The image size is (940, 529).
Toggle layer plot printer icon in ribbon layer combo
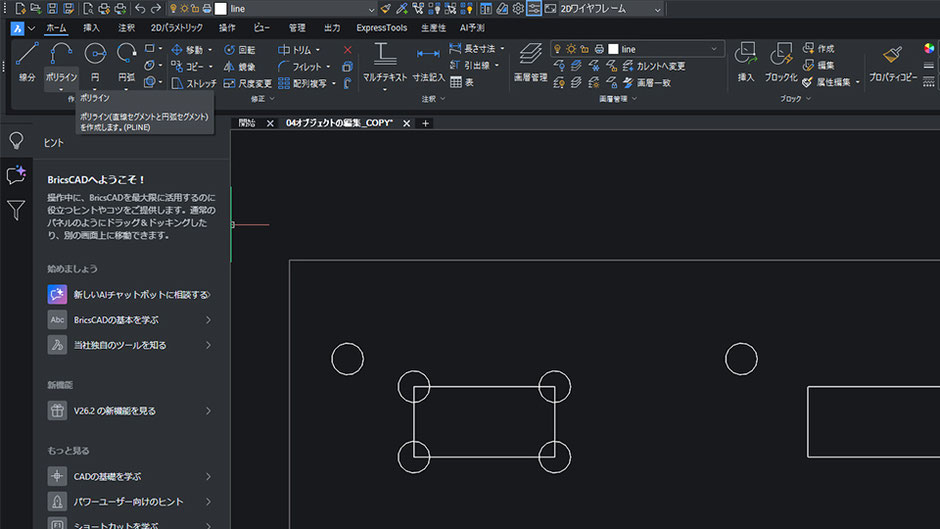tap(598, 49)
